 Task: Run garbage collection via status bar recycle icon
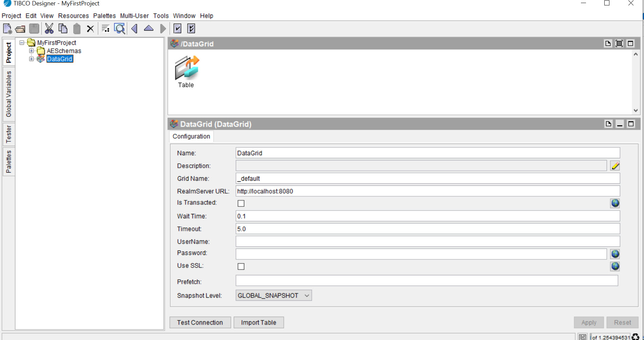click(636, 337)
